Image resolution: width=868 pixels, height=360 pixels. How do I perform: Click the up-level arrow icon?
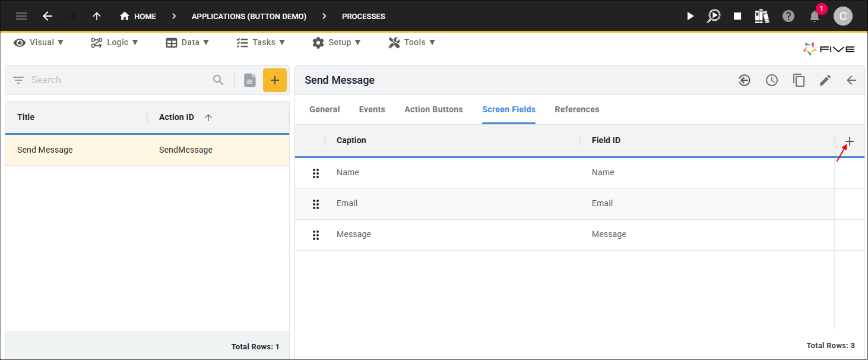[x=97, y=16]
